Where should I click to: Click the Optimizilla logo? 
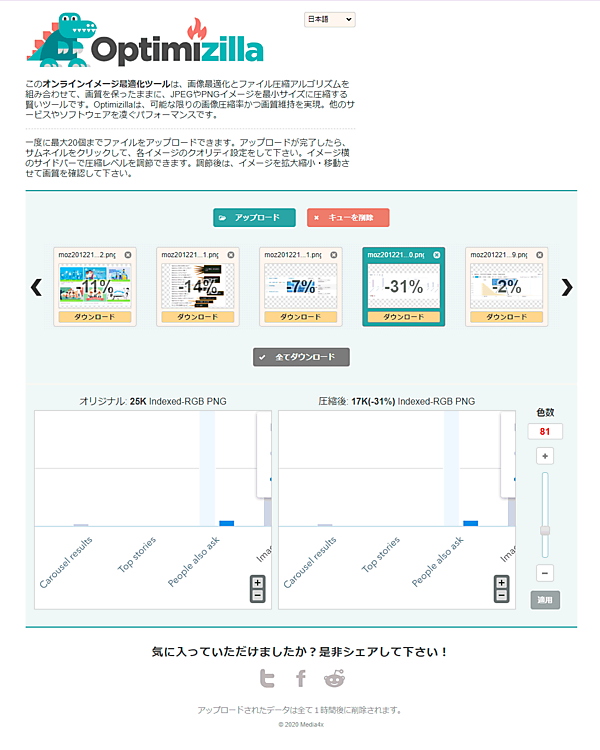click(x=145, y=40)
